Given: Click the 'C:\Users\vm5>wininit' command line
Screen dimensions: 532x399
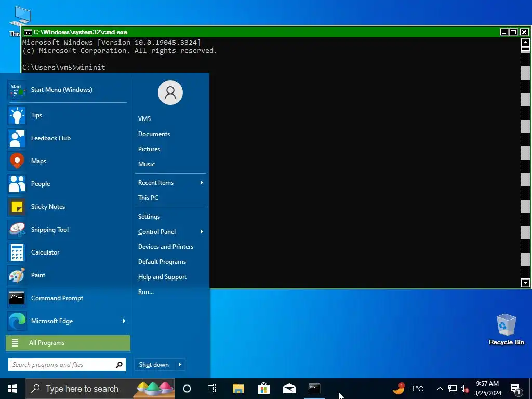Looking at the screenshot, I should click(64, 67).
